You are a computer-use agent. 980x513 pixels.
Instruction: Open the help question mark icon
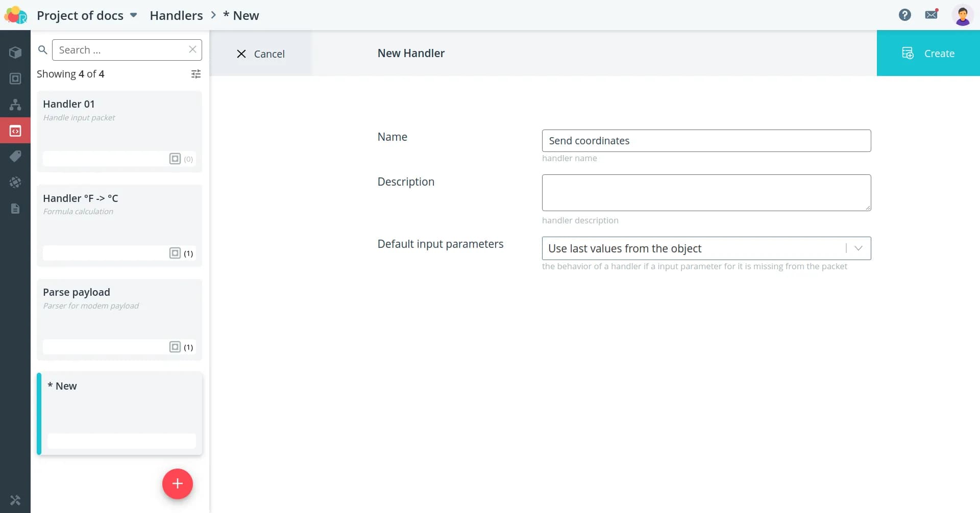(904, 15)
